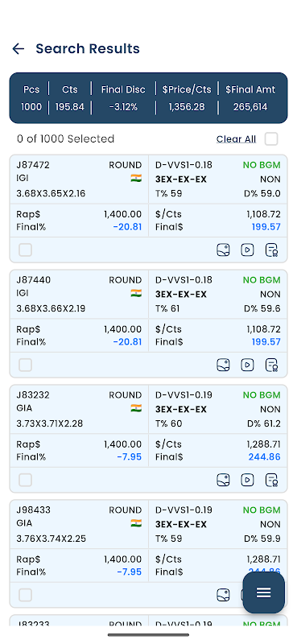View certificate icon for stone J87440
Image resolution: width=297 pixels, height=644 pixels.
(x=271, y=365)
